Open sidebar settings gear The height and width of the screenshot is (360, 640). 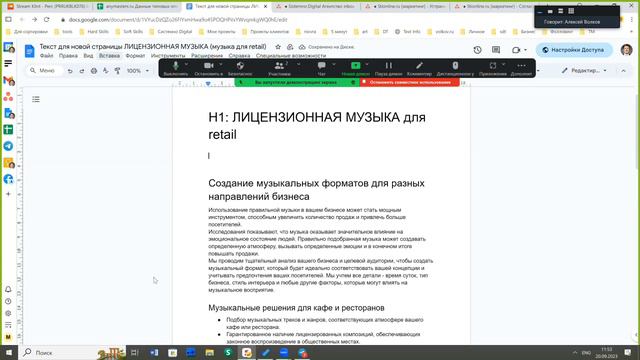(x=8, y=313)
